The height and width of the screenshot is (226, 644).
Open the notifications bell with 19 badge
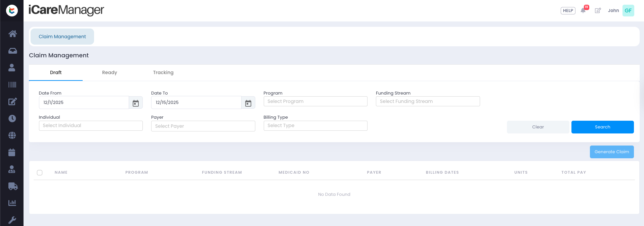pyautogui.click(x=584, y=10)
